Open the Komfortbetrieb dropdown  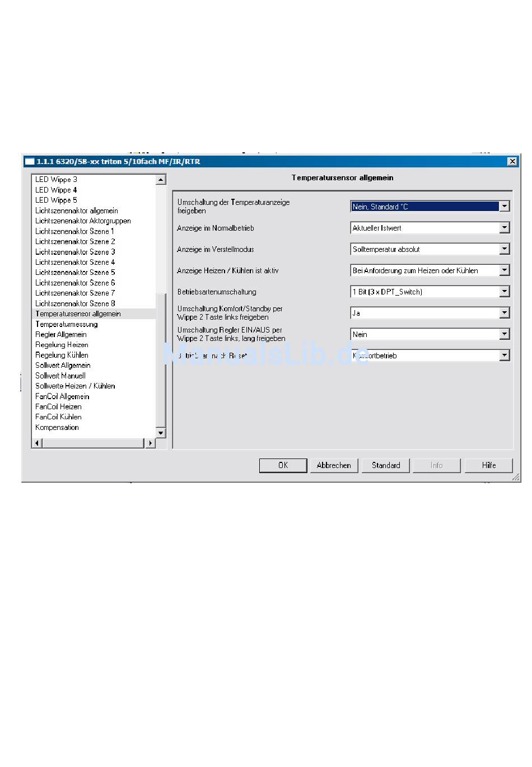pos(430,356)
